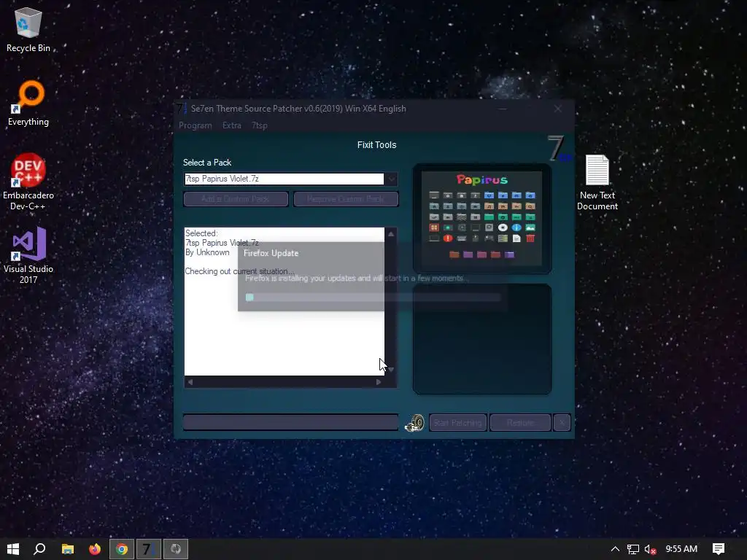Viewport: 747px width, 560px height.
Task: Click the Firefox Update progress bar
Action: (x=373, y=297)
